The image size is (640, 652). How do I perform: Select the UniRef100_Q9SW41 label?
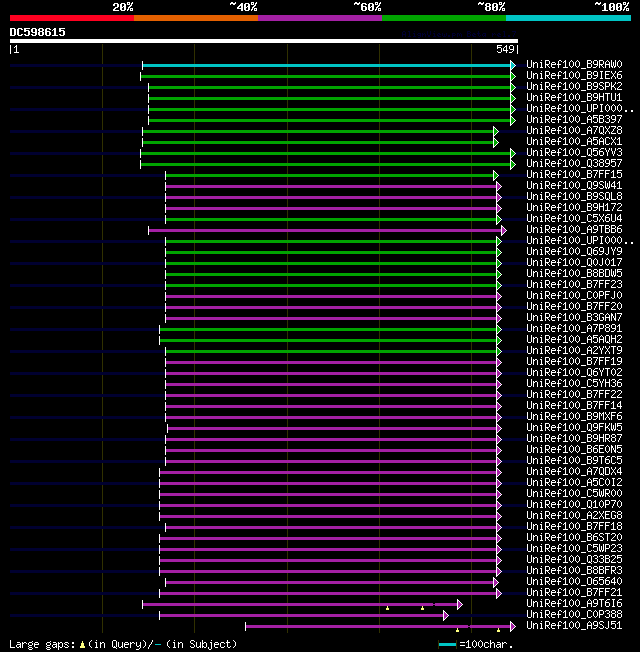click(x=574, y=185)
